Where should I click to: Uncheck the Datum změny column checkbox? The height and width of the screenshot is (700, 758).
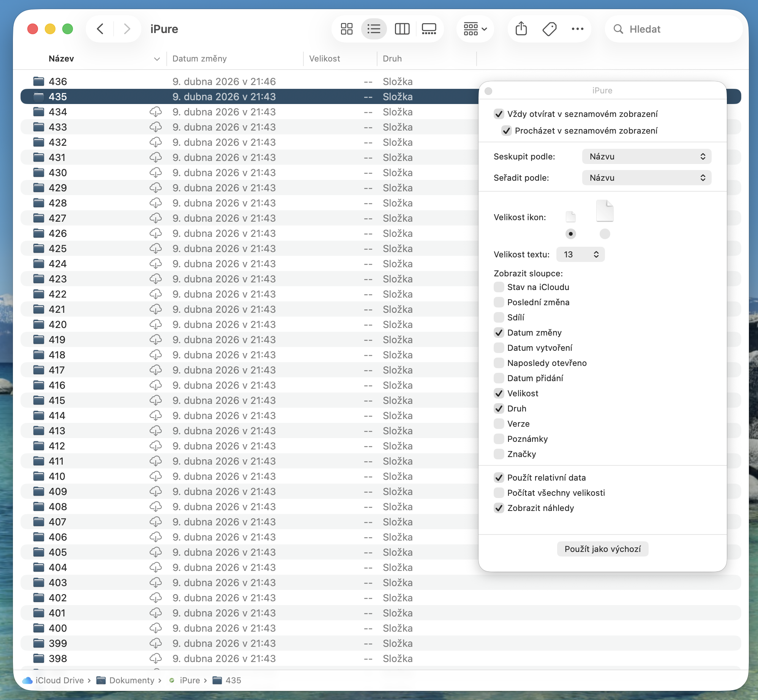pyautogui.click(x=499, y=333)
